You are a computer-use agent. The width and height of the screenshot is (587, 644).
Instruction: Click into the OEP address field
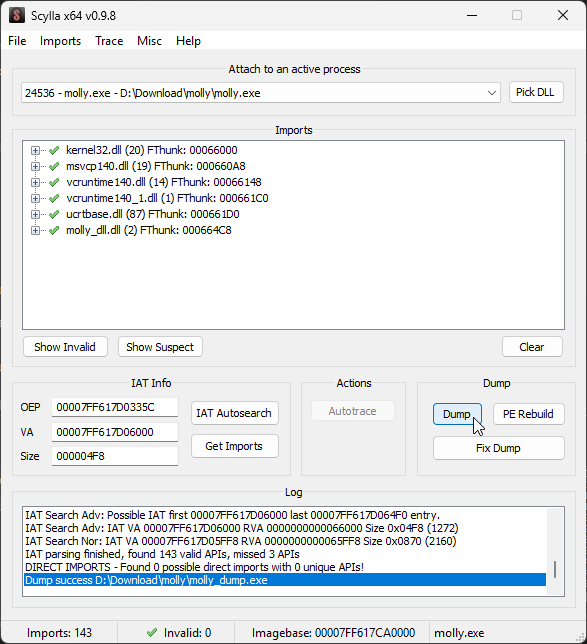(x=115, y=407)
